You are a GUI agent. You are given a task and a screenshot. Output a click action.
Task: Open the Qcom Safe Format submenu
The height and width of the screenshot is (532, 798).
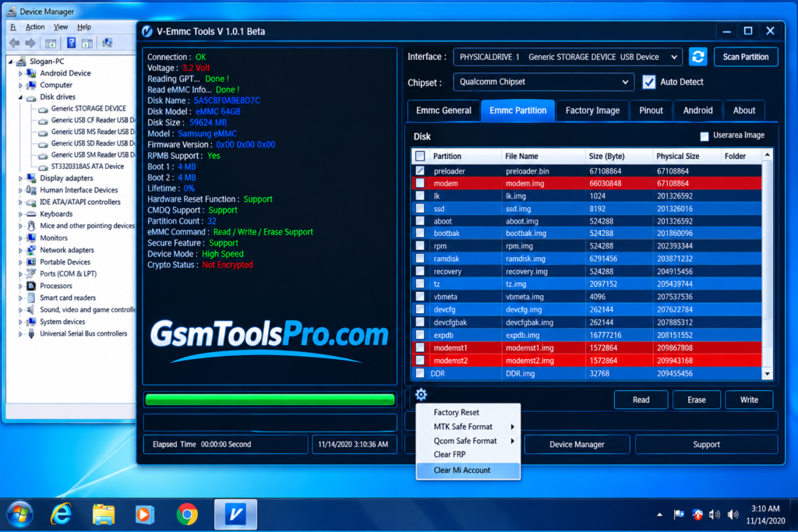point(468,441)
